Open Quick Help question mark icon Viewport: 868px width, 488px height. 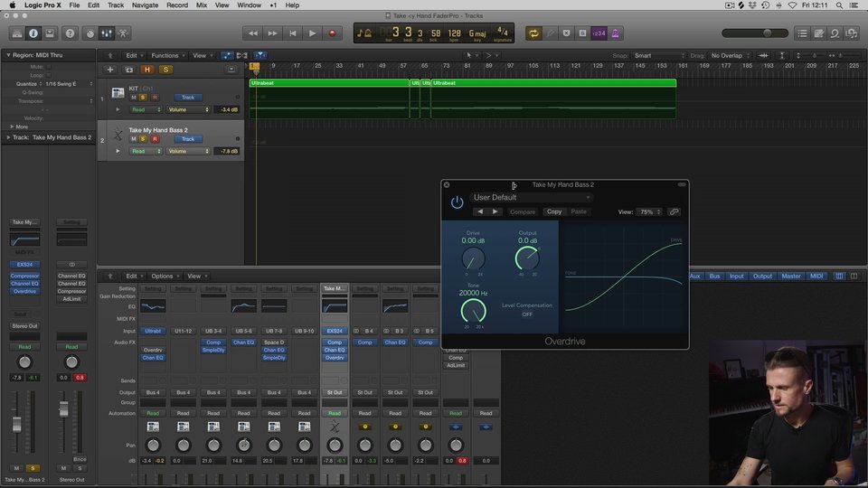70,33
